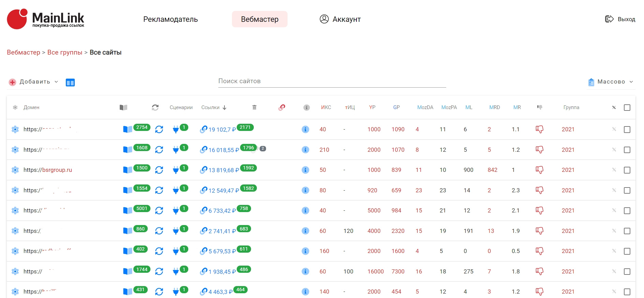
Task: Focus the Поиск сайтов search field
Action: click(332, 81)
